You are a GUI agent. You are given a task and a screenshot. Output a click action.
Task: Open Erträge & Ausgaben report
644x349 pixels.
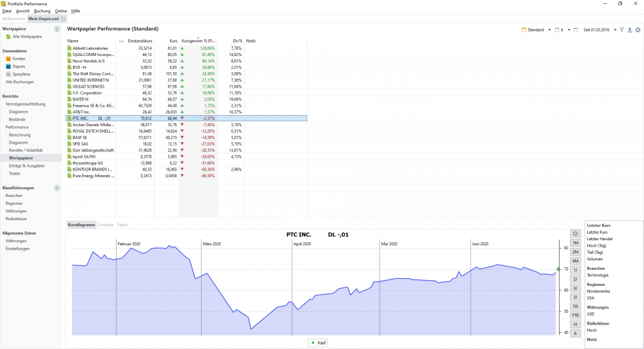tap(26, 166)
